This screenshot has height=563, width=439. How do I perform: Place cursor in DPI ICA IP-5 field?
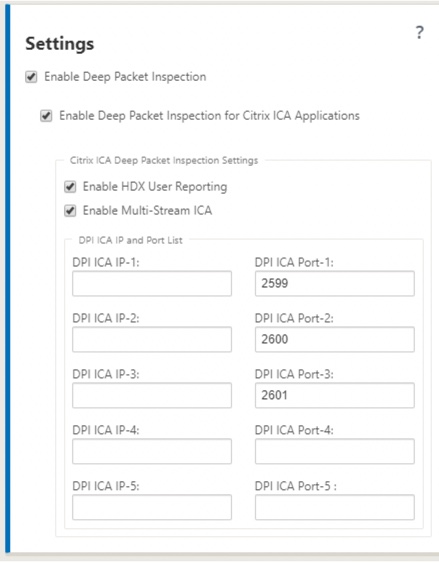click(152, 507)
